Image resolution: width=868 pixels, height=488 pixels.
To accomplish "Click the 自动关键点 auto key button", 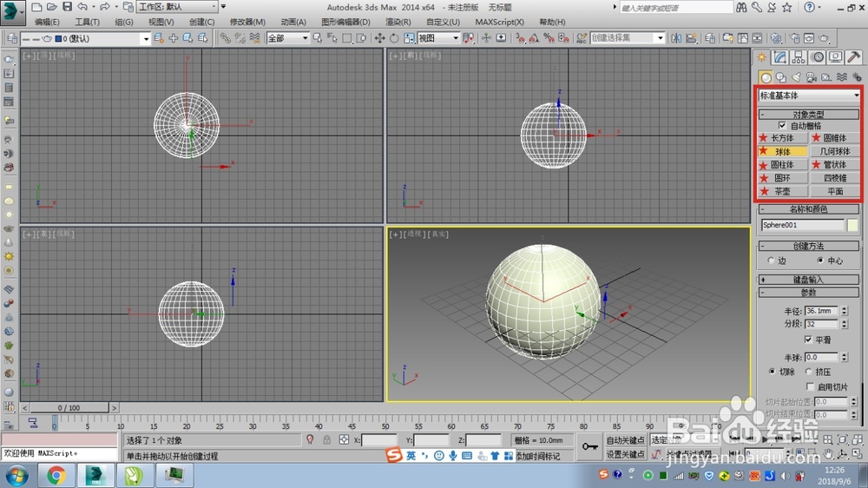I will pyautogui.click(x=625, y=440).
